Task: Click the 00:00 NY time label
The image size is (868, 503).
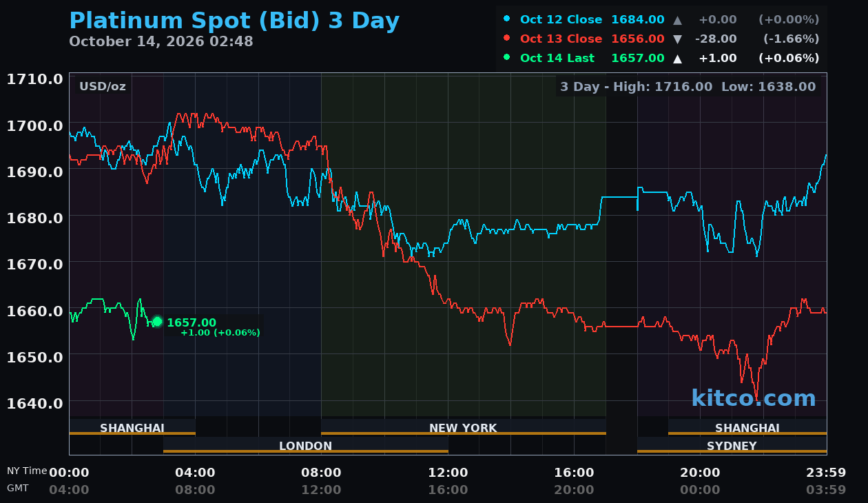Action: (69, 473)
